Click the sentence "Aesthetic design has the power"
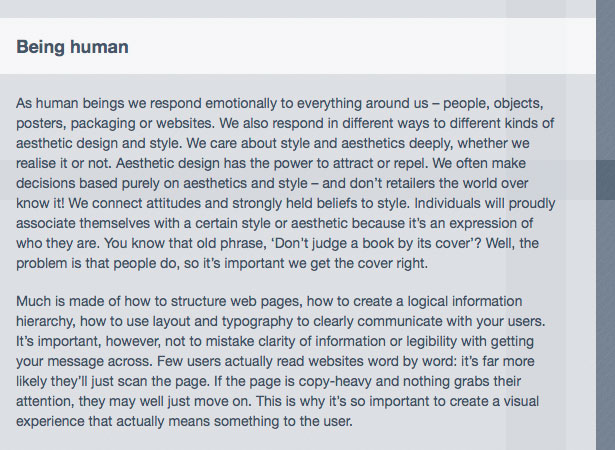 216,163
